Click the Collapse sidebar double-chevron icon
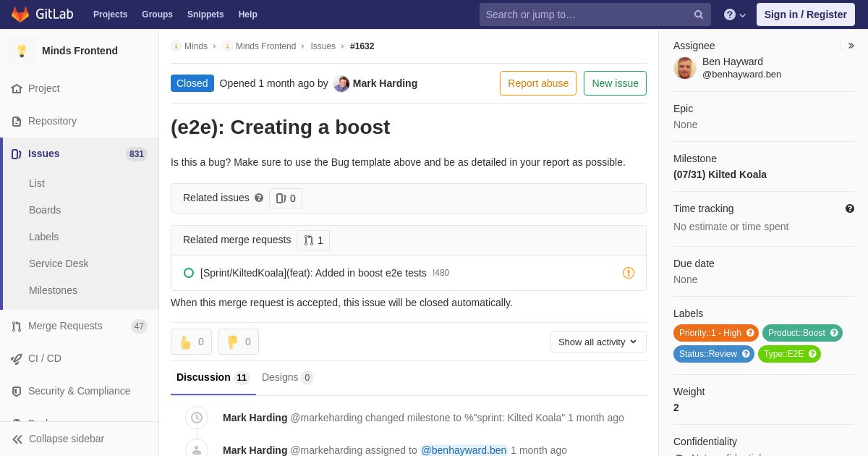 pos(17,439)
